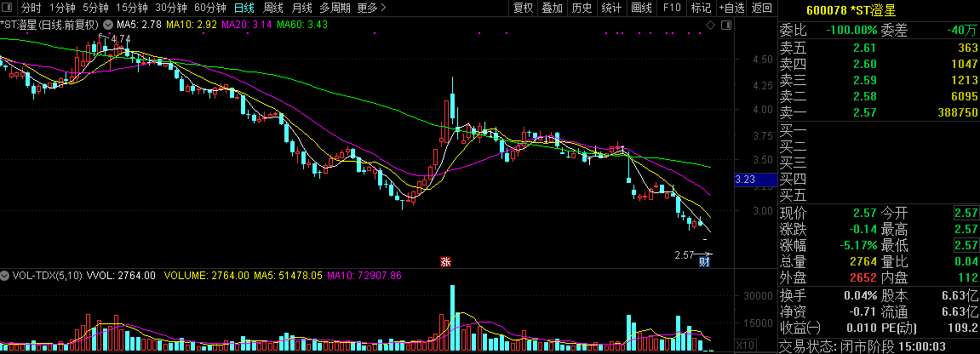
Task: Click the F10 company info button
Action: (672, 8)
